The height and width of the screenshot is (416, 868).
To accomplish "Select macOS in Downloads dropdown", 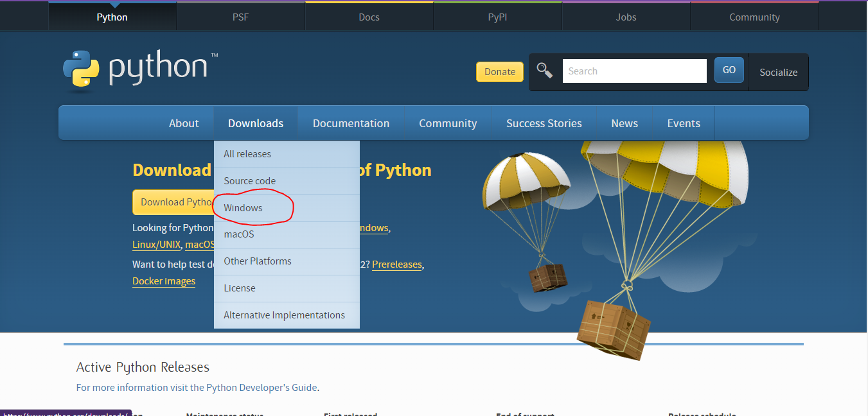I will coord(287,234).
